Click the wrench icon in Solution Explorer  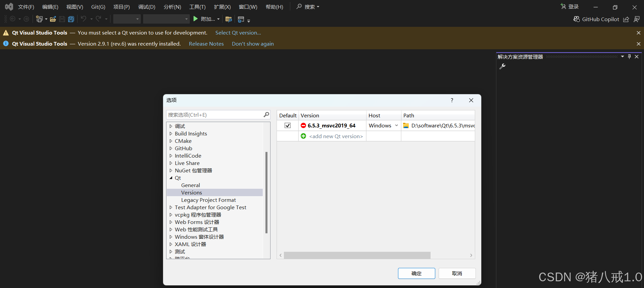tap(502, 66)
